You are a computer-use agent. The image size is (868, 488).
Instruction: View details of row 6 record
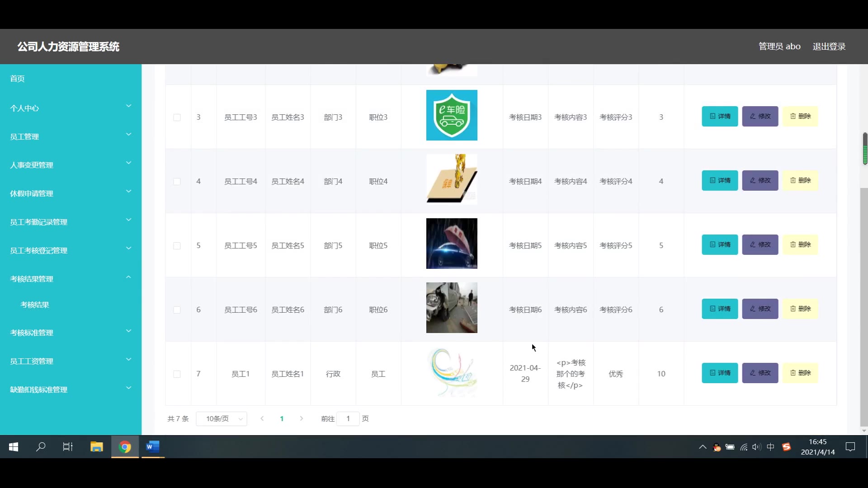tap(720, 309)
